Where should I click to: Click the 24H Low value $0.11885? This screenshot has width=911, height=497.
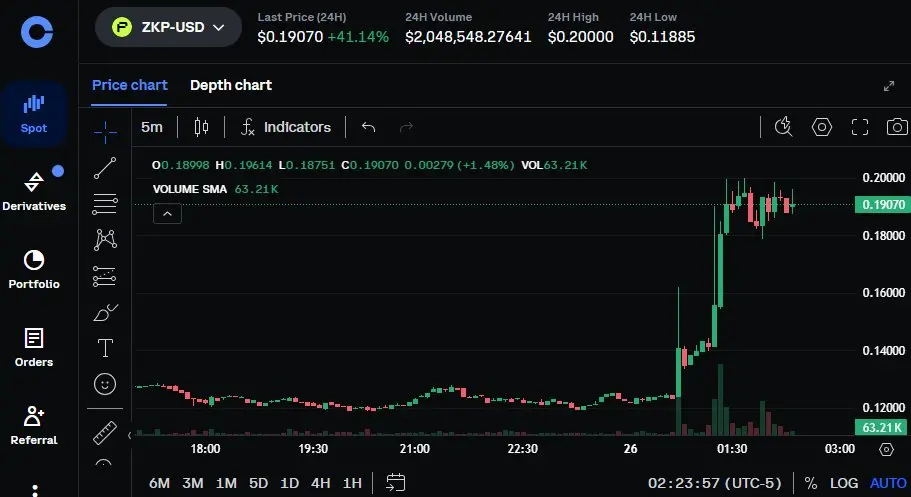pos(662,37)
